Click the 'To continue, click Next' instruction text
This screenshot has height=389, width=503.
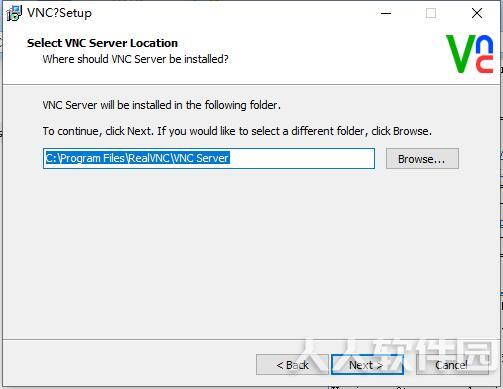point(98,131)
